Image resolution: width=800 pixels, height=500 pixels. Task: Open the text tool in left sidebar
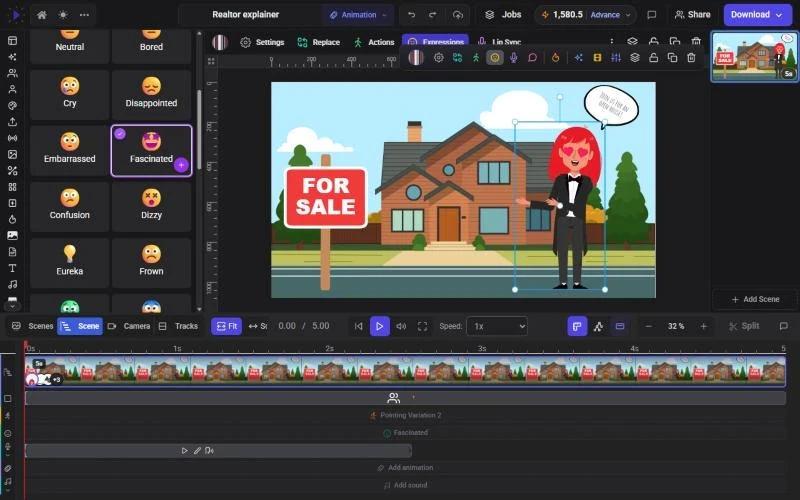12,268
